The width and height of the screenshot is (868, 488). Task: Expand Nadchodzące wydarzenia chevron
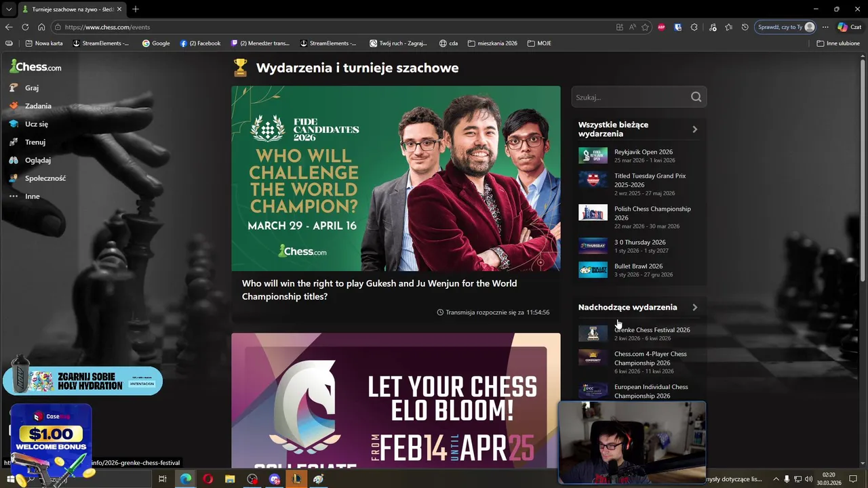coord(694,307)
